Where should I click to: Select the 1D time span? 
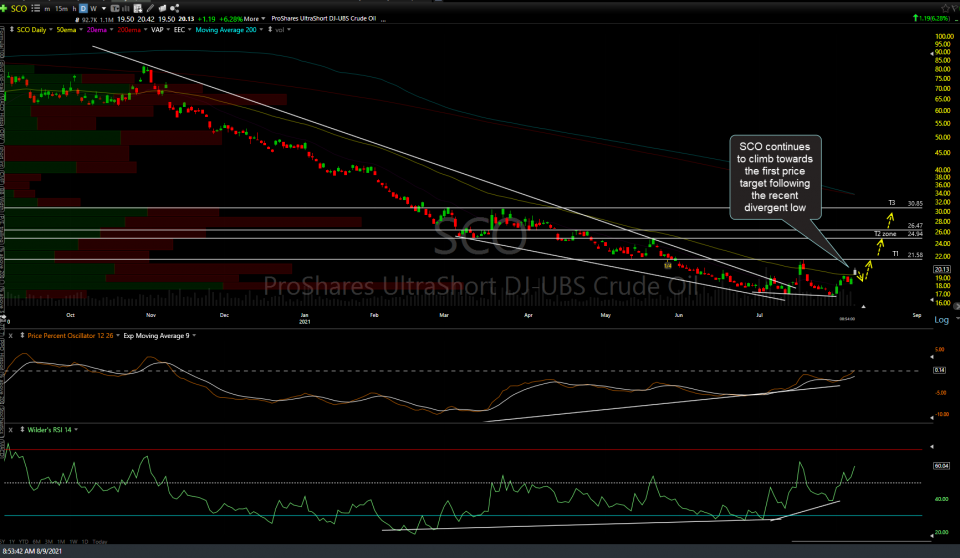coord(85,541)
